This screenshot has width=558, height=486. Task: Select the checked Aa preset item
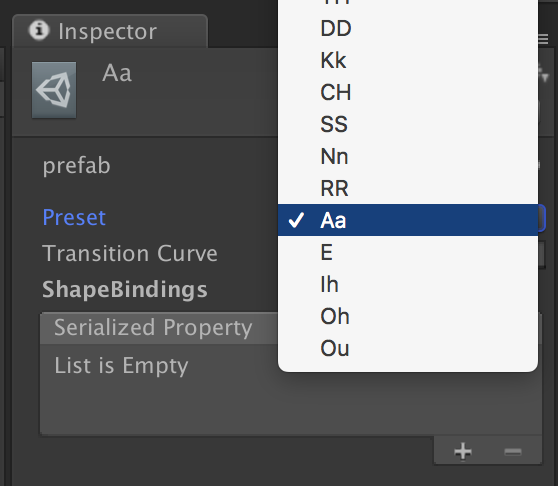pyautogui.click(x=408, y=220)
